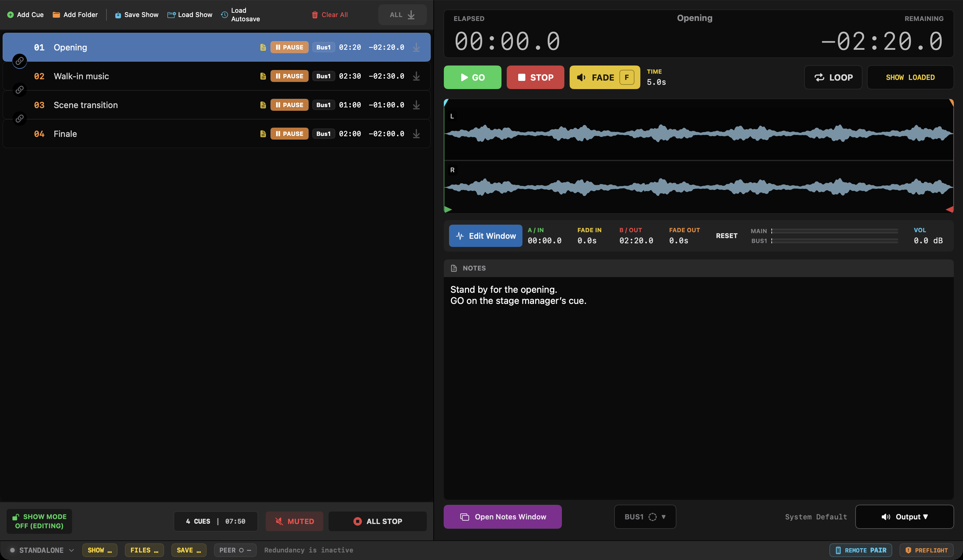Toggle the PAUSE mode on Scene transition

(x=289, y=105)
